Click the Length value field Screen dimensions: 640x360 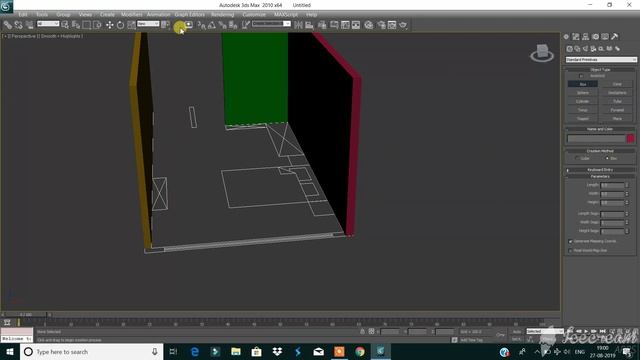point(612,185)
